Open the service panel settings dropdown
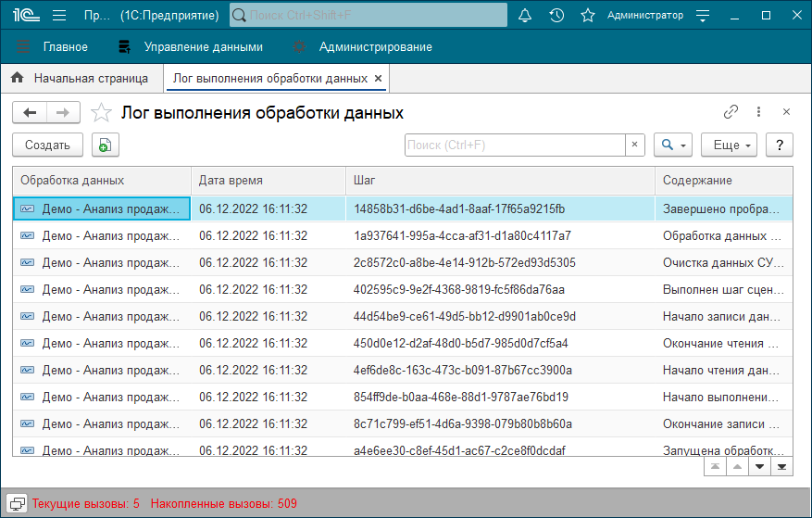This screenshot has height=518, width=812. [x=703, y=16]
